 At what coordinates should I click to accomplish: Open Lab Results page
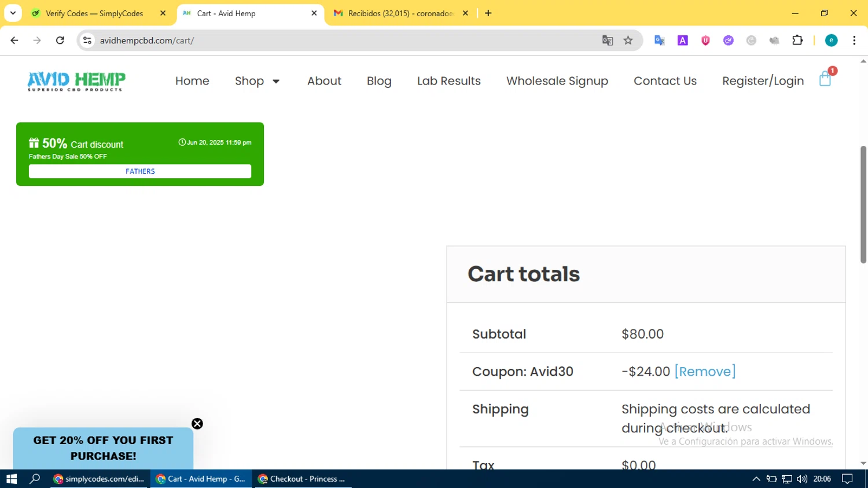(449, 81)
